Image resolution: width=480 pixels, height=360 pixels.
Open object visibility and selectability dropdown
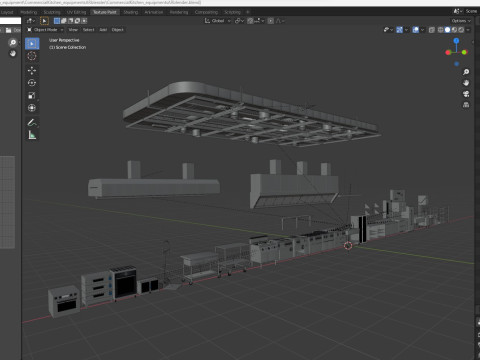coord(388,30)
